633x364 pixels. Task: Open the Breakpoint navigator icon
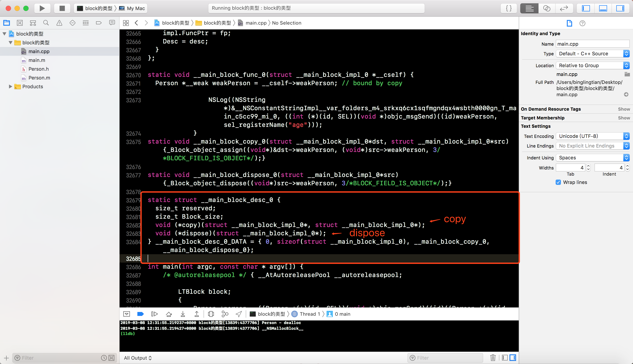tap(99, 23)
